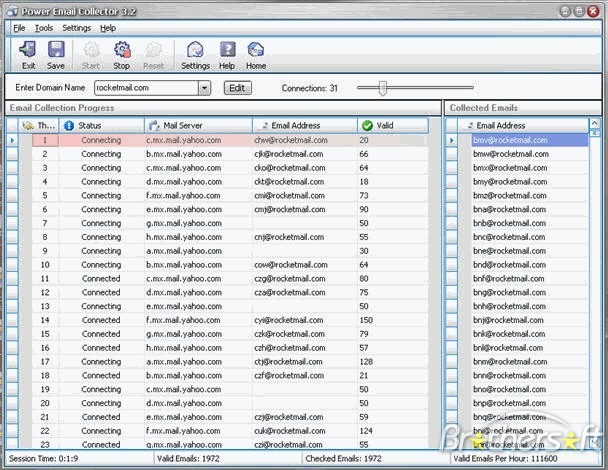Sort by Status column header
Viewport: 608px width, 470px height.
[102, 126]
